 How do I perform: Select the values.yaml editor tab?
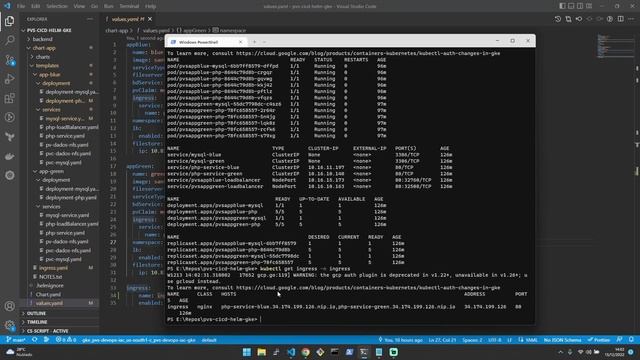(x=128, y=19)
